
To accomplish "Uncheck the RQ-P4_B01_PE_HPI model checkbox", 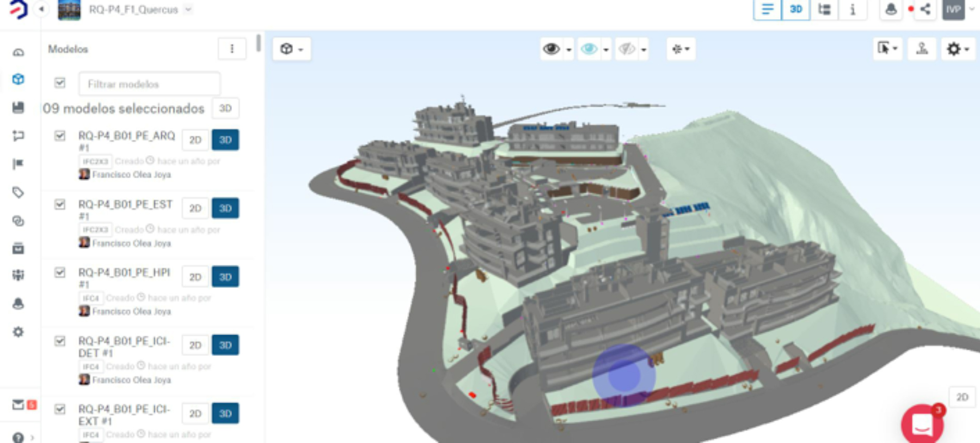I will click(x=60, y=272).
